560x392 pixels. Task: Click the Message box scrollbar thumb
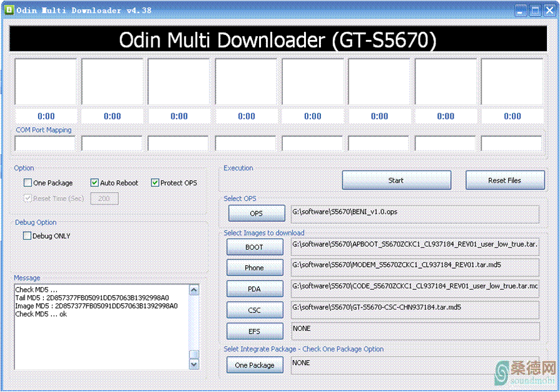coord(194,354)
